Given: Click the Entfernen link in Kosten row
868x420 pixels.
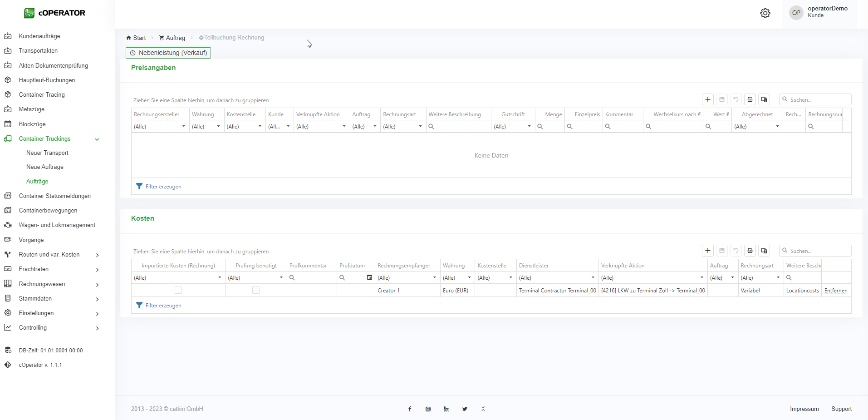Looking at the screenshot, I should pos(835,291).
